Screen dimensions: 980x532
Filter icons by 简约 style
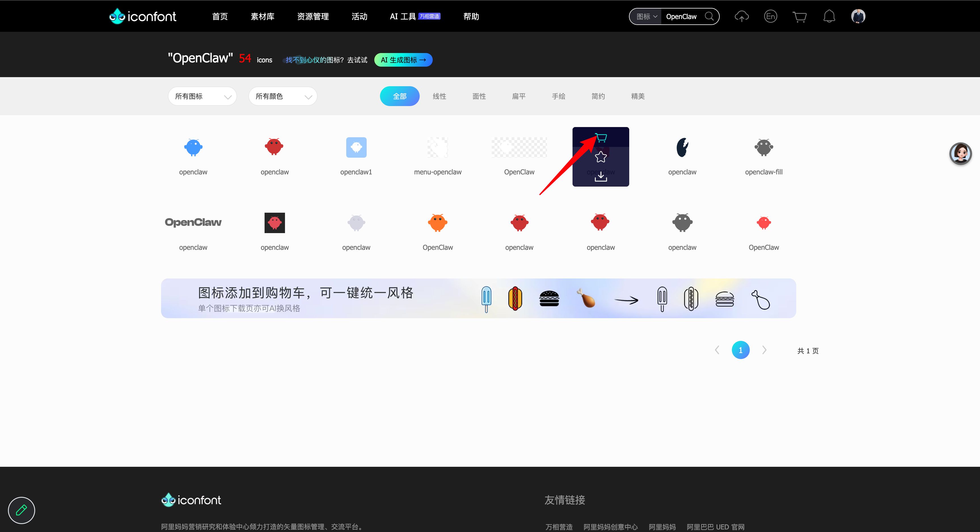598,96
